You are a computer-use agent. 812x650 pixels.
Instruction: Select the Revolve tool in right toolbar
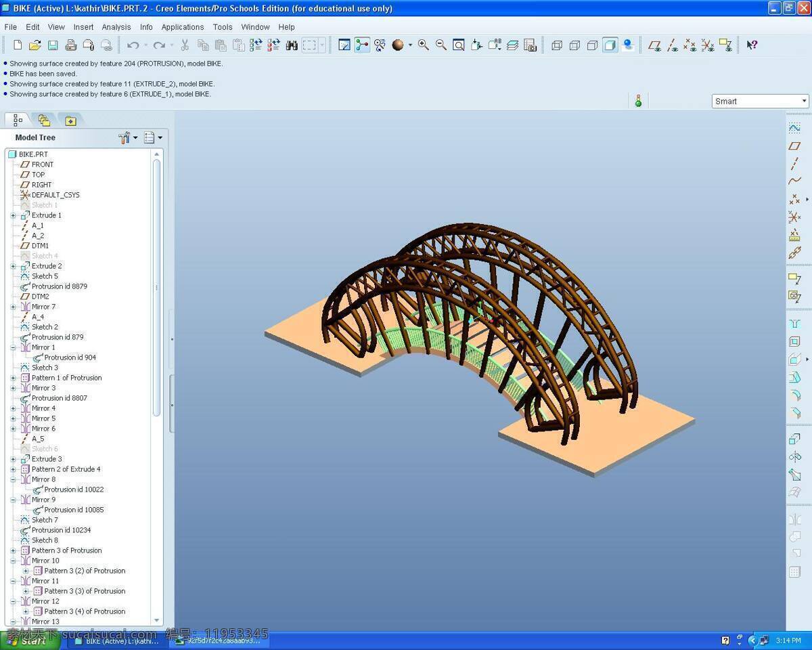(794, 456)
